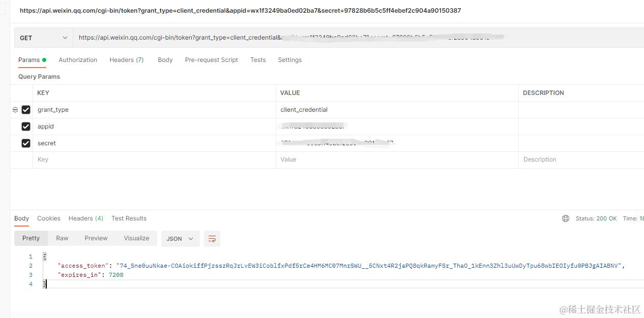Click the DESCRIPTION column header
Viewport: 644px width, 318px height.
(544, 93)
